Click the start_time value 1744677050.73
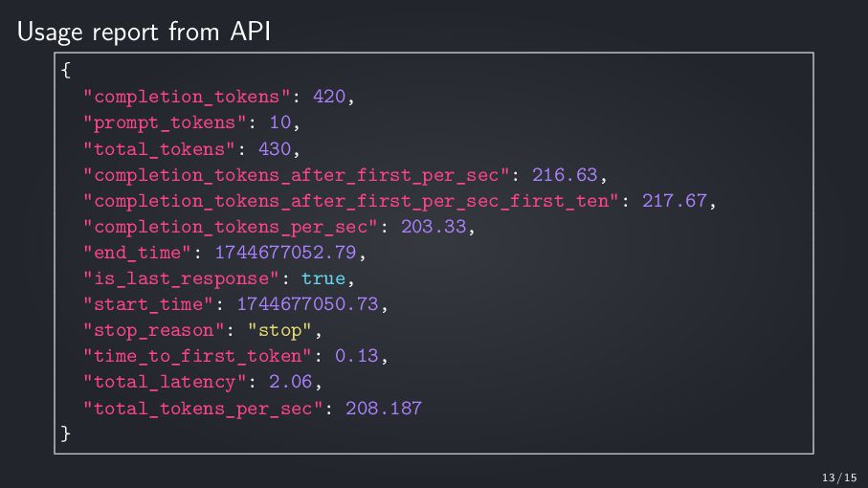Screen dimensions: 868x488 tap(307, 303)
